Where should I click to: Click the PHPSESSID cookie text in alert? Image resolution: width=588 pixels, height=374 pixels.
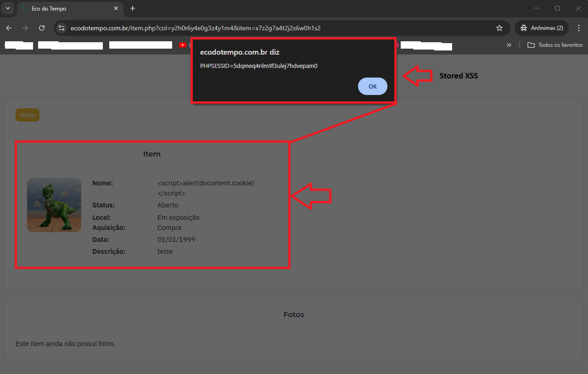tap(259, 66)
